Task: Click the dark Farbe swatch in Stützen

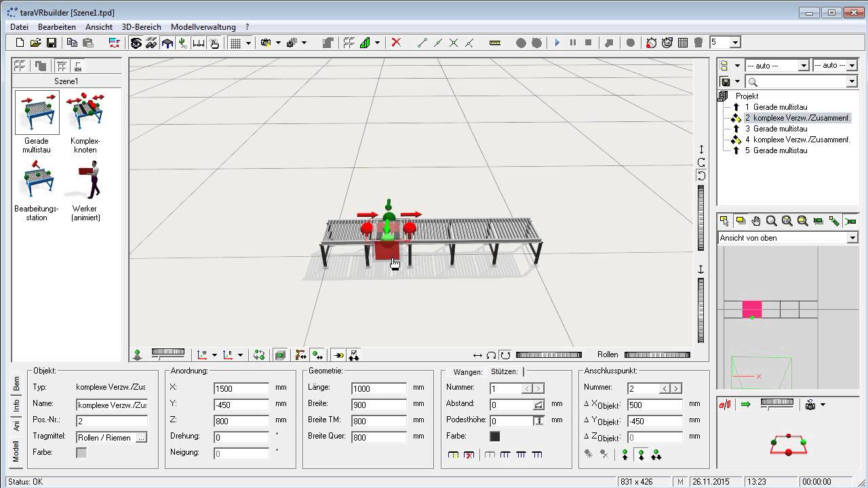Action: tap(495, 436)
